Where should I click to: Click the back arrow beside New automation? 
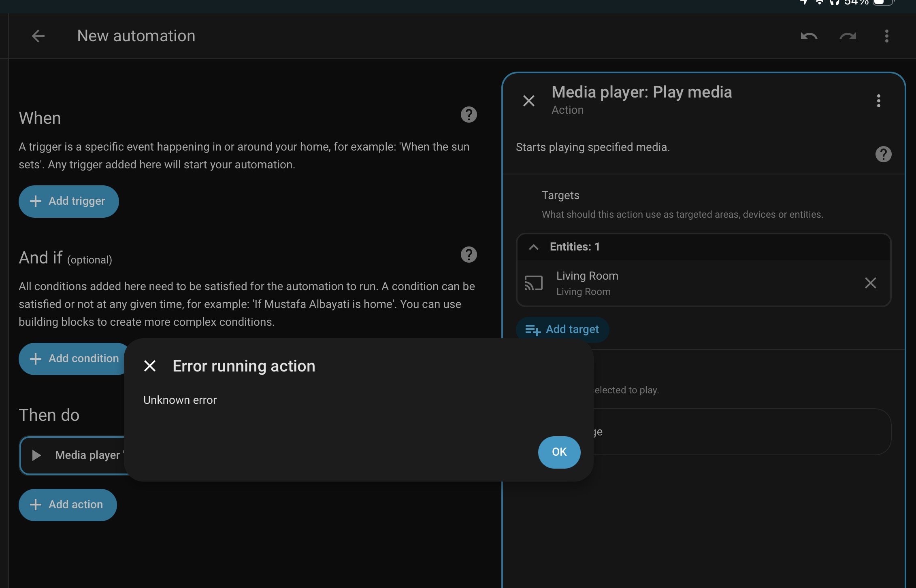[38, 36]
